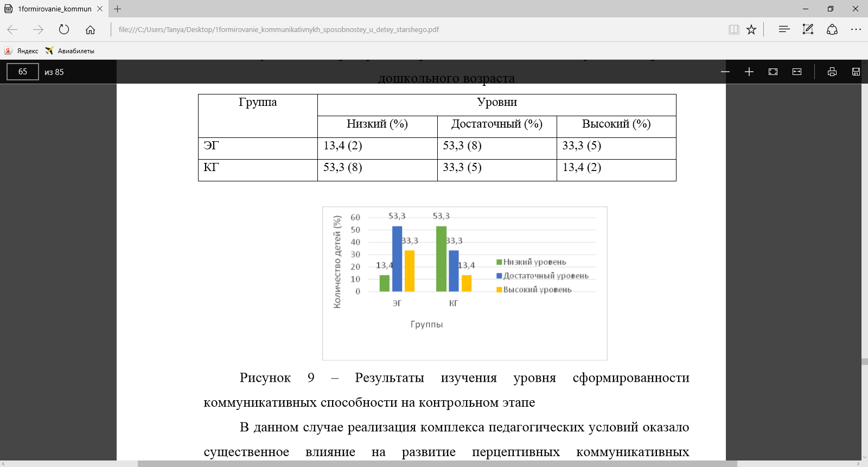Click the 'Рисунок' caption word

pos(265,377)
